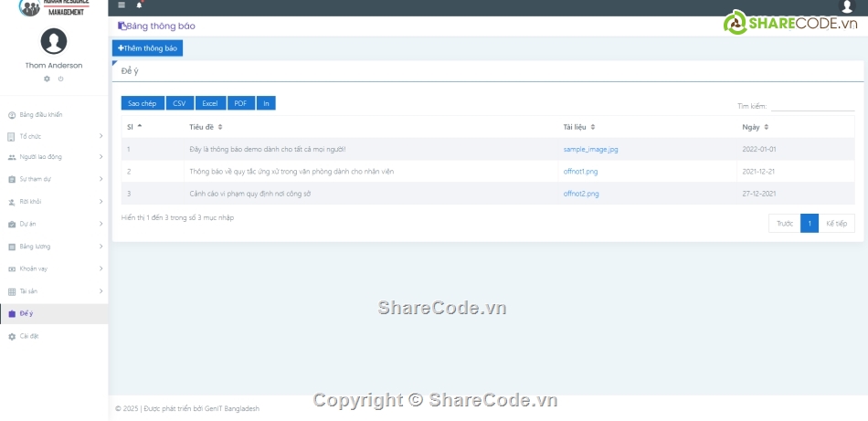This screenshot has width=868, height=421.
Task: Go to Trước previous page
Action: (785, 224)
